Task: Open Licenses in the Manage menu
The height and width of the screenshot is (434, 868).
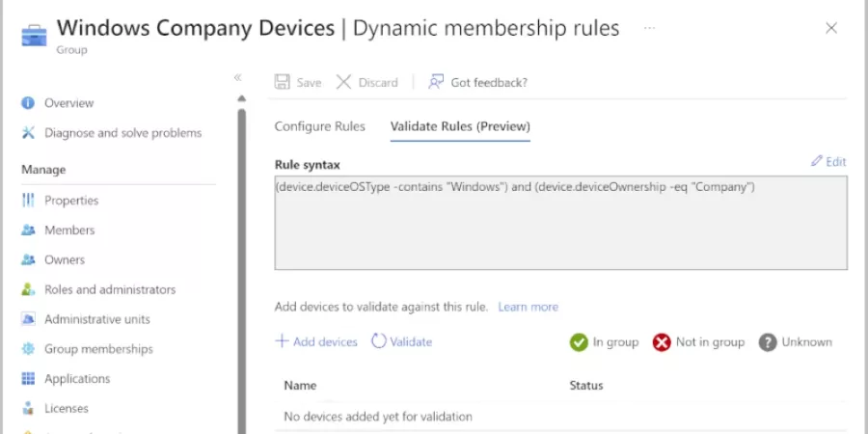Action: (x=66, y=409)
